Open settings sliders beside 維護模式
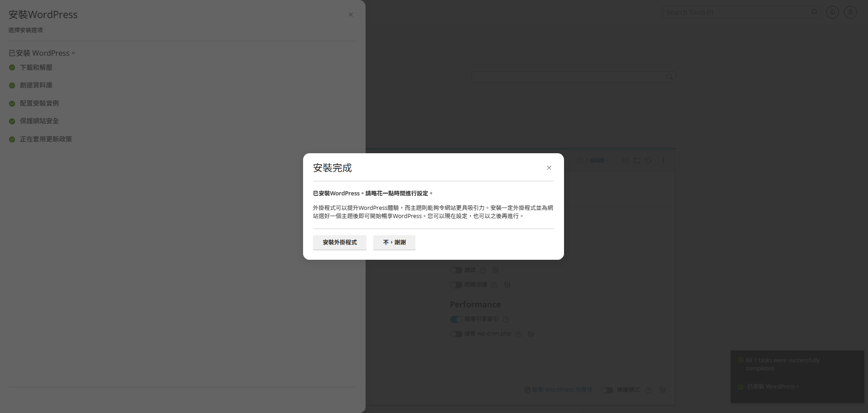Screen dimensions: 868x413 tap(663, 390)
